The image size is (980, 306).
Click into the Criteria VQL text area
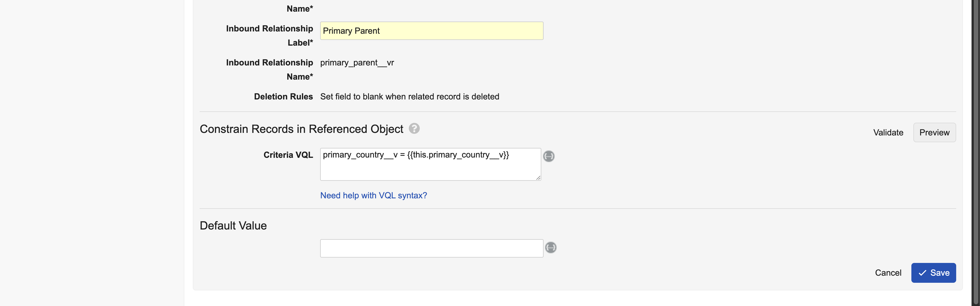[430, 167]
